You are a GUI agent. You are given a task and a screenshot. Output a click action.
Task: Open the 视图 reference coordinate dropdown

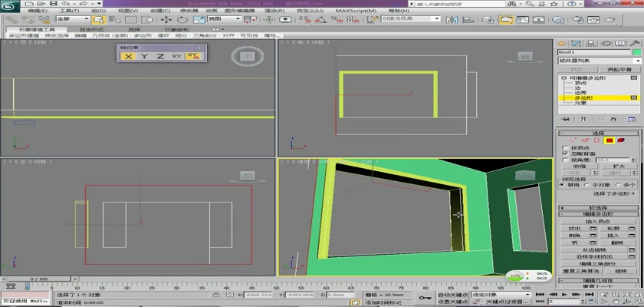224,19
